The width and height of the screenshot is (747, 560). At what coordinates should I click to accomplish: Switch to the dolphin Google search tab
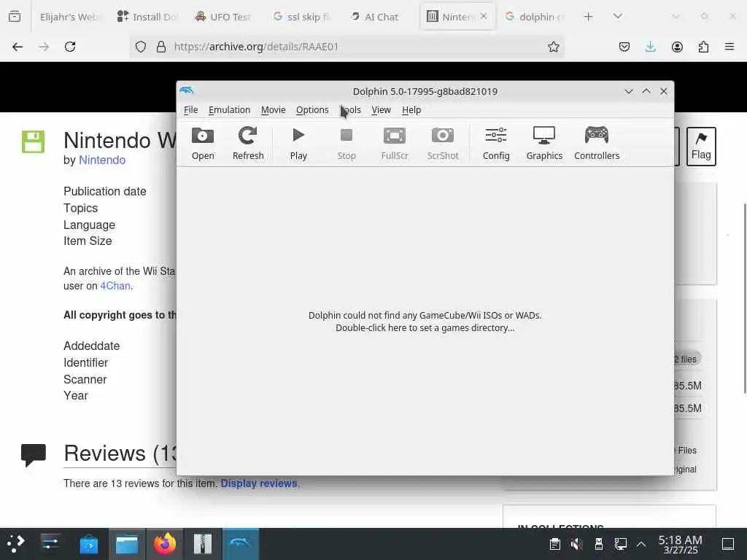534,17
